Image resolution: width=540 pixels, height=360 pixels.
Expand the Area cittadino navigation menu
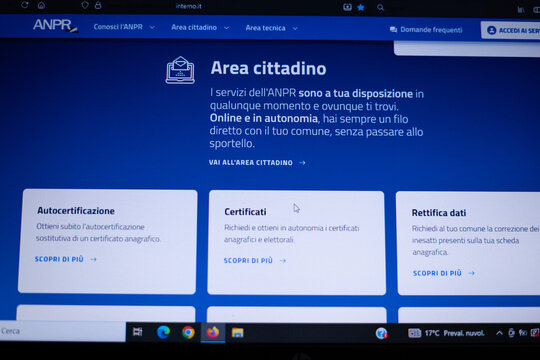coord(200,28)
